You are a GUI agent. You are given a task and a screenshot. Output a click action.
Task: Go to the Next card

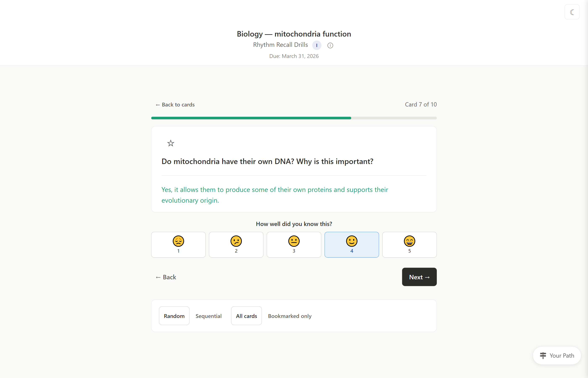point(419,277)
